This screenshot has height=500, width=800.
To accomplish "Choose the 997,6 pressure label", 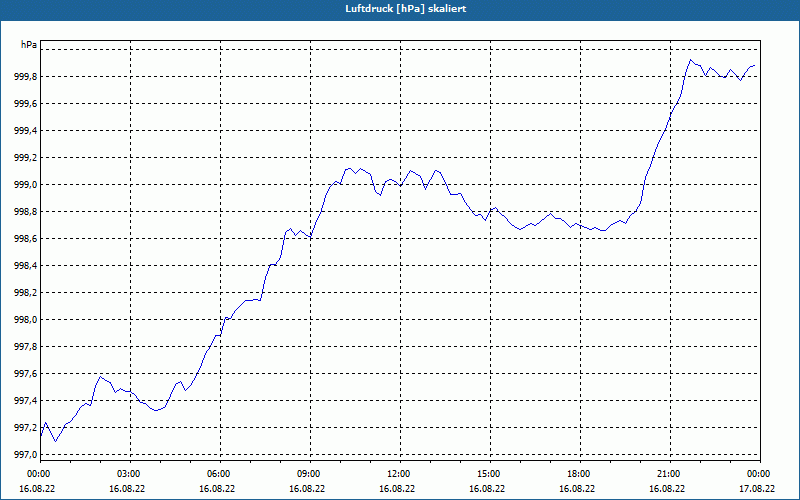I will [x=25, y=374].
